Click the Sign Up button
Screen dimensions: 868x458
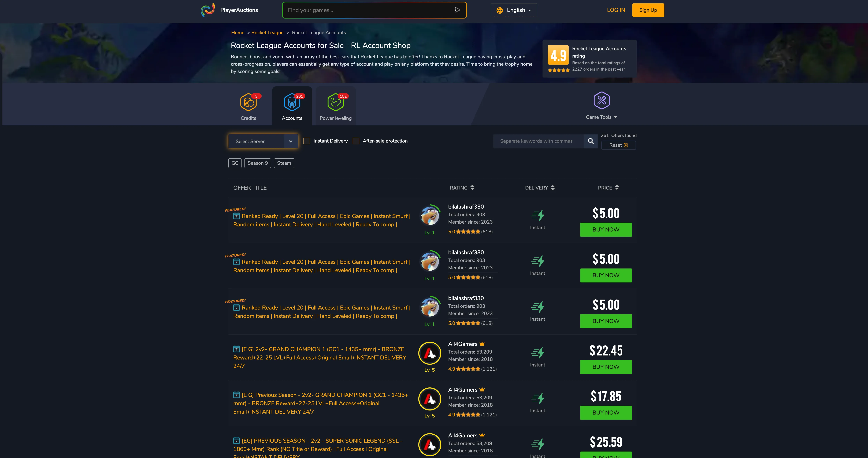[x=648, y=10]
